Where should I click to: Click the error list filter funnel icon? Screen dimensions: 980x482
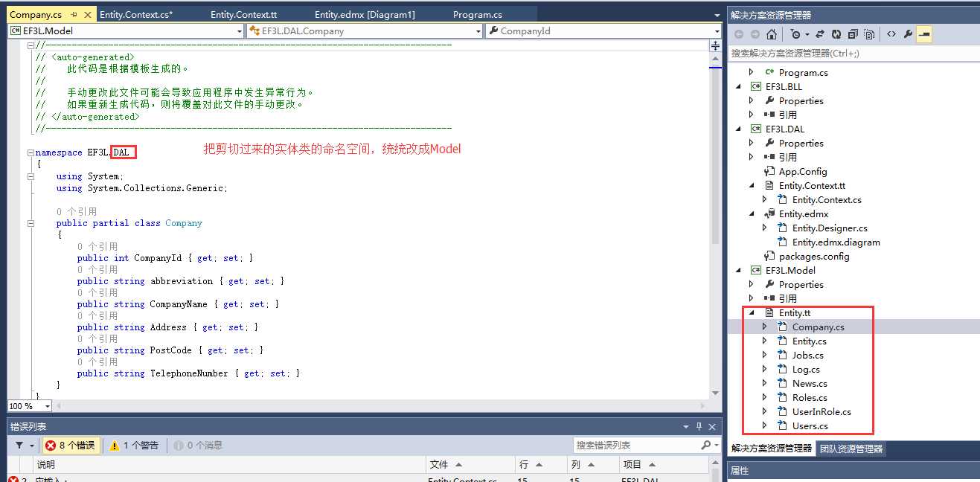pos(19,446)
